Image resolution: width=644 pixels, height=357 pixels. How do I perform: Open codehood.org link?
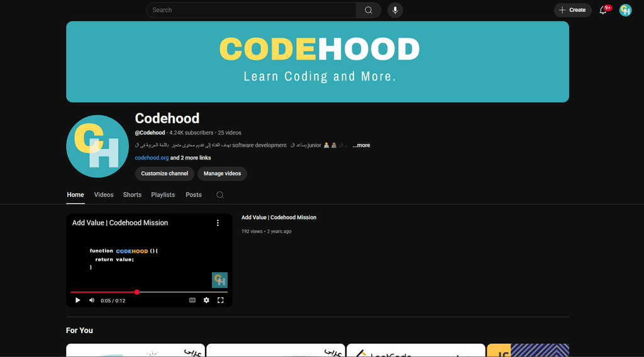click(152, 157)
